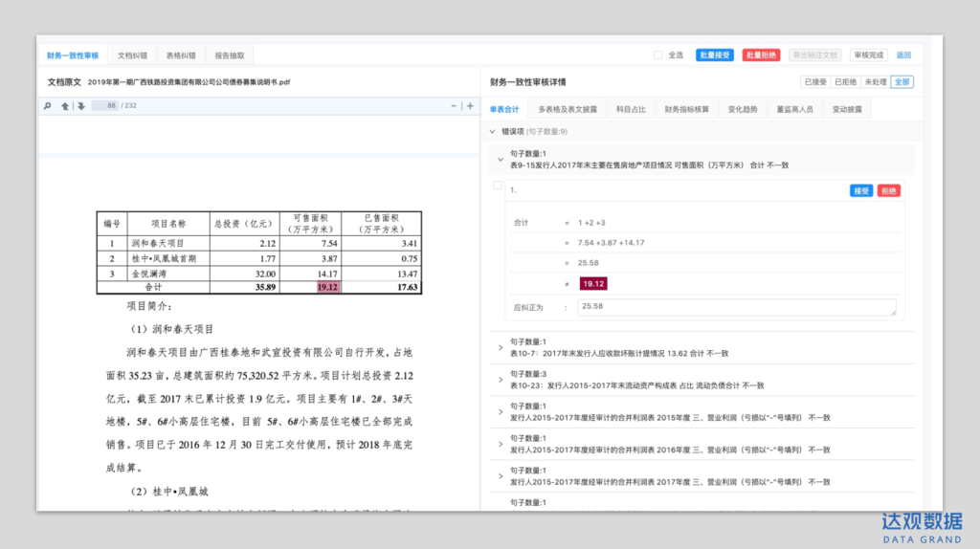980x549 pixels.
Task: Filter results by 未处理 status
Action: (875, 82)
